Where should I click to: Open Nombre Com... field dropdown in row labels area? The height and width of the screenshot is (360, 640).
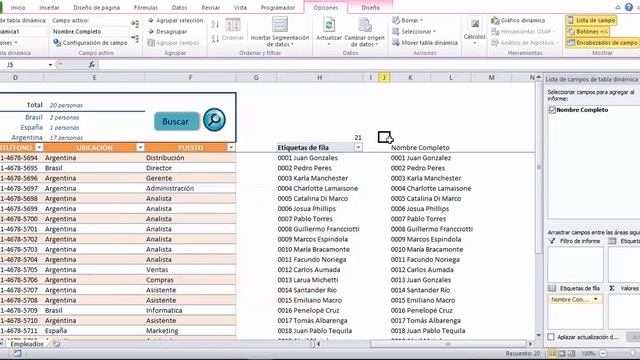[x=596, y=300]
